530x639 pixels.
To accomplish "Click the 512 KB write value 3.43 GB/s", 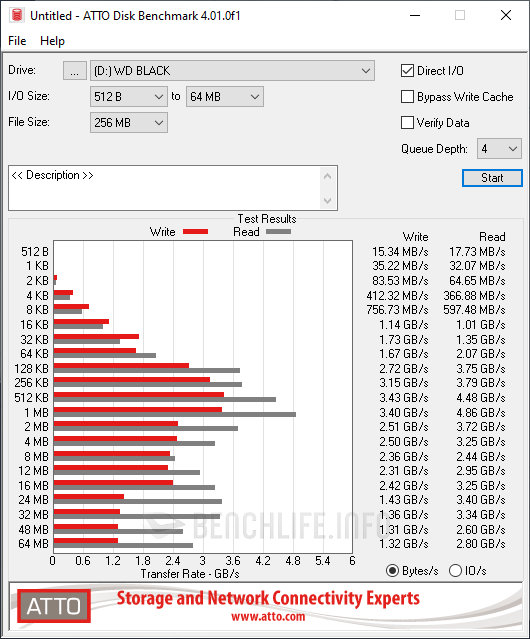I will (404, 398).
